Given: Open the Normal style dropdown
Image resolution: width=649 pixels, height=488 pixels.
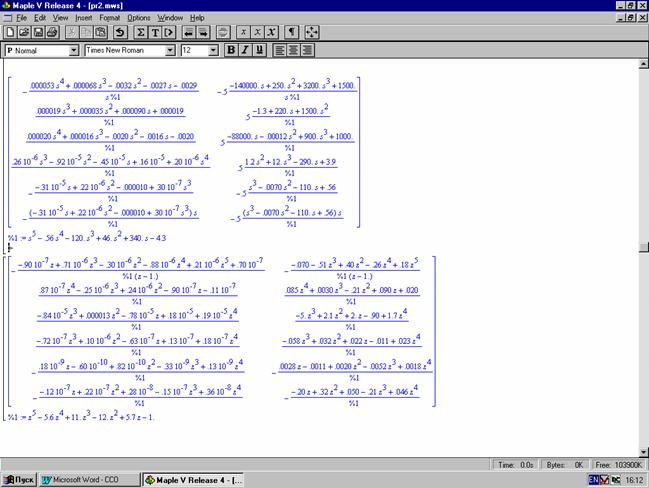Looking at the screenshot, I should tap(73, 50).
